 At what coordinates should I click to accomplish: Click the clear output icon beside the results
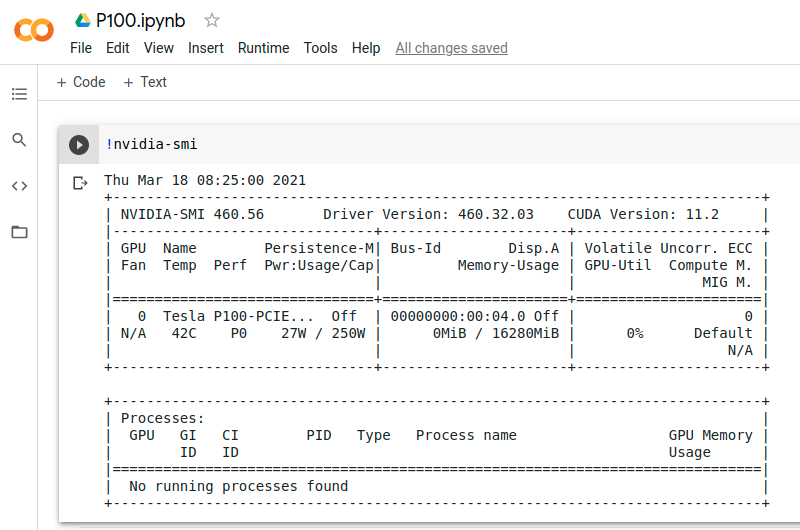coord(80,183)
